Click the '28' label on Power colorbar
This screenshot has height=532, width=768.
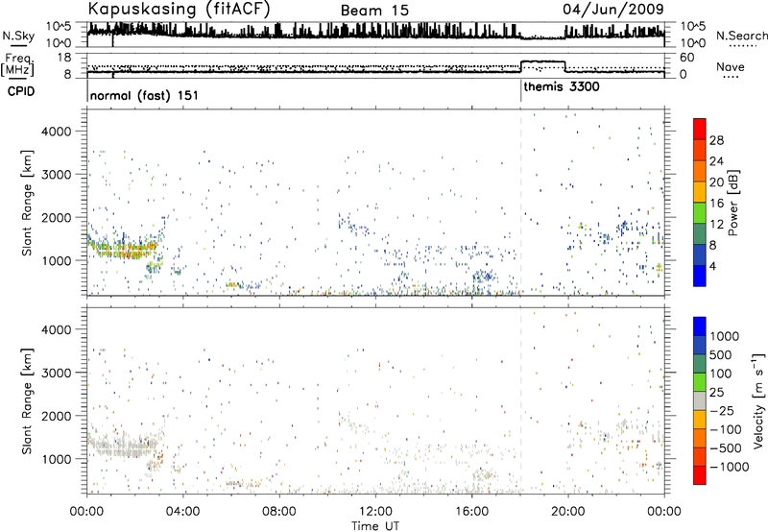(716, 140)
